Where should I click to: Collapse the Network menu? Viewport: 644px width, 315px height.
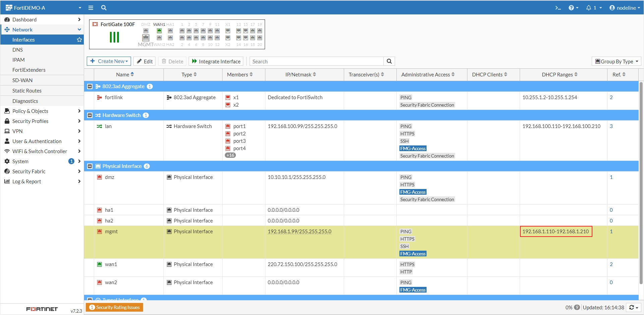click(42, 29)
